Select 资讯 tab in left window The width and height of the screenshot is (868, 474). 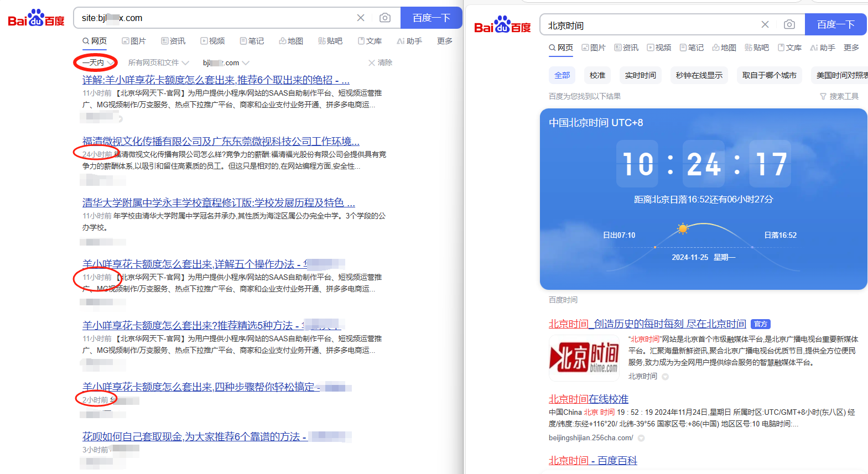pos(173,41)
